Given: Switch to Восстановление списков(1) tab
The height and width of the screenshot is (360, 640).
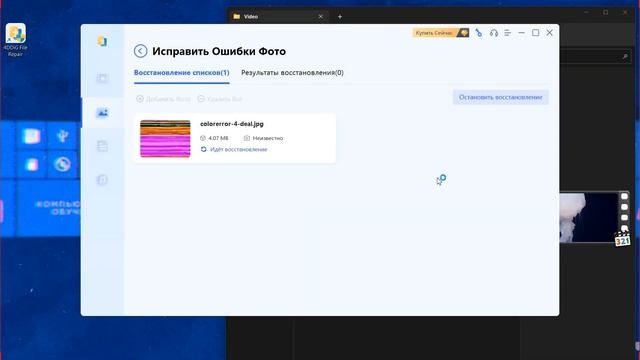Looking at the screenshot, I should [182, 73].
